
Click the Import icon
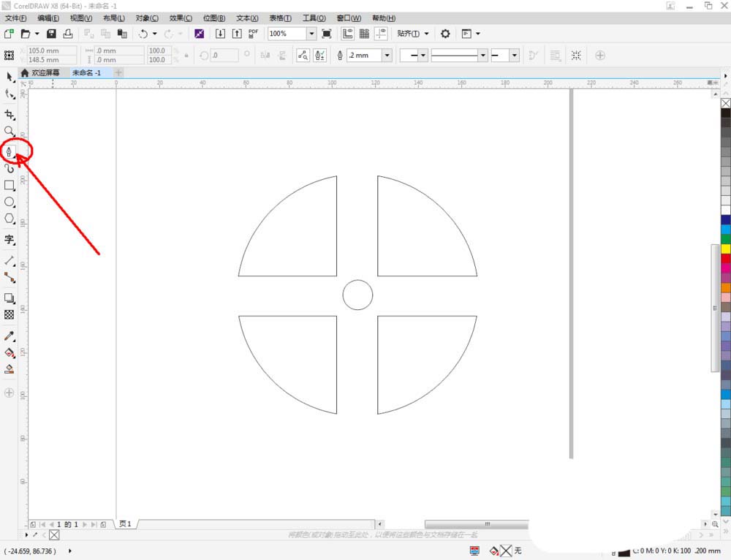pos(220,34)
